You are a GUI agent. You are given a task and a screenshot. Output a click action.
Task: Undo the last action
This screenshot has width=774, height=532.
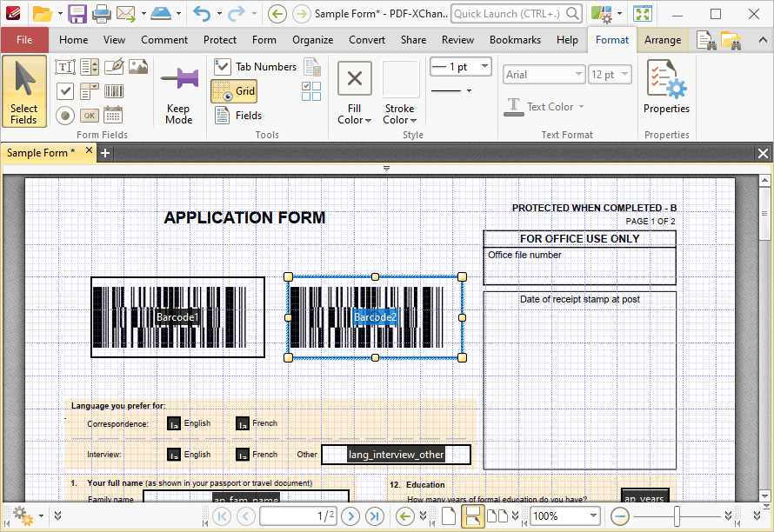pyautogui.click(x=202, y=14)
